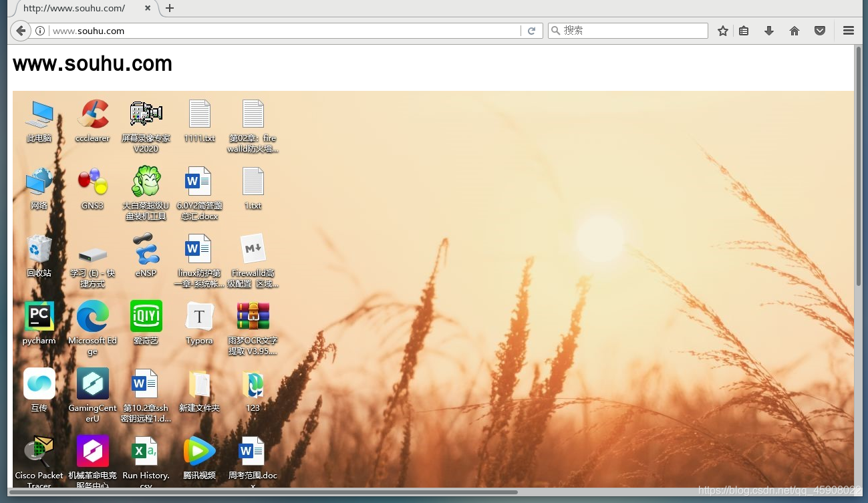Select the 123 folder icon
868x503 pixels.
point(253,391)
